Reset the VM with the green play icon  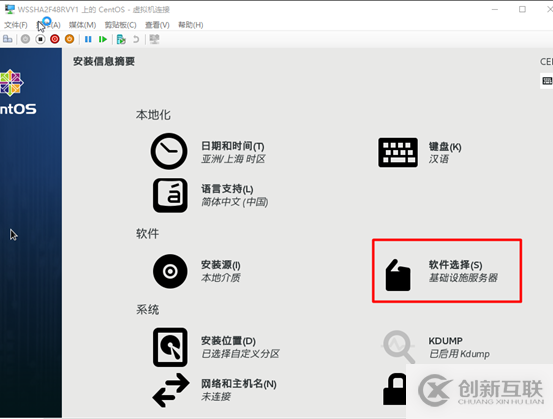pyautogui.click(x=103, y=39)
